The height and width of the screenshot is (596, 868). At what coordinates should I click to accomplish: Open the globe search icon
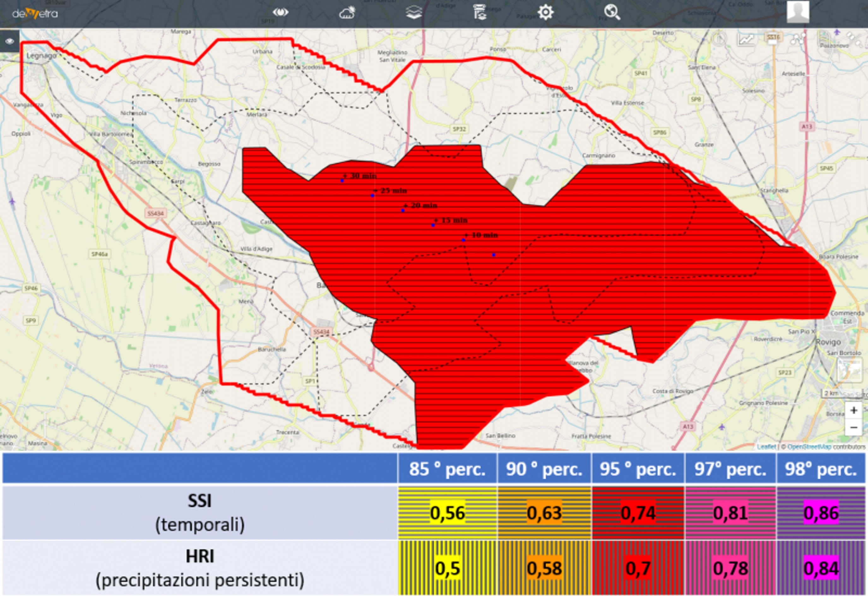[612, 12]
